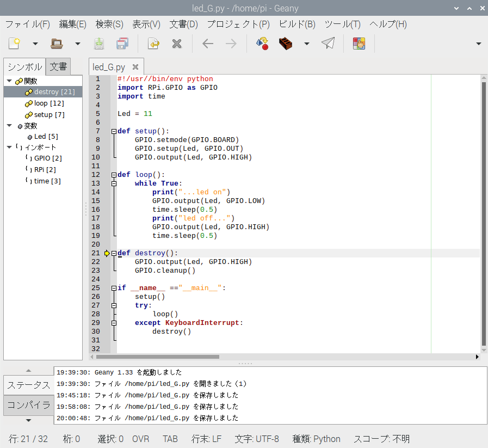Toggle fold marker beside try statement
488x448 pixels.
click(x=114, y=306)
